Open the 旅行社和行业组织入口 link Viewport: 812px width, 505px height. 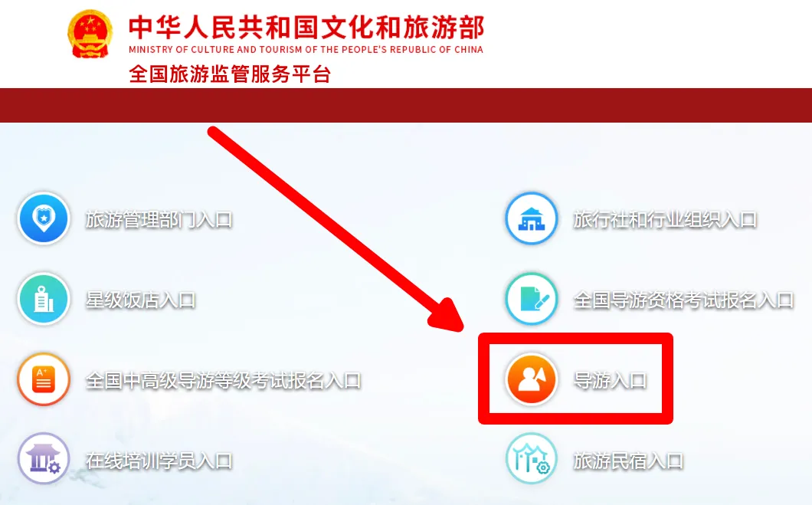point(665,220)
